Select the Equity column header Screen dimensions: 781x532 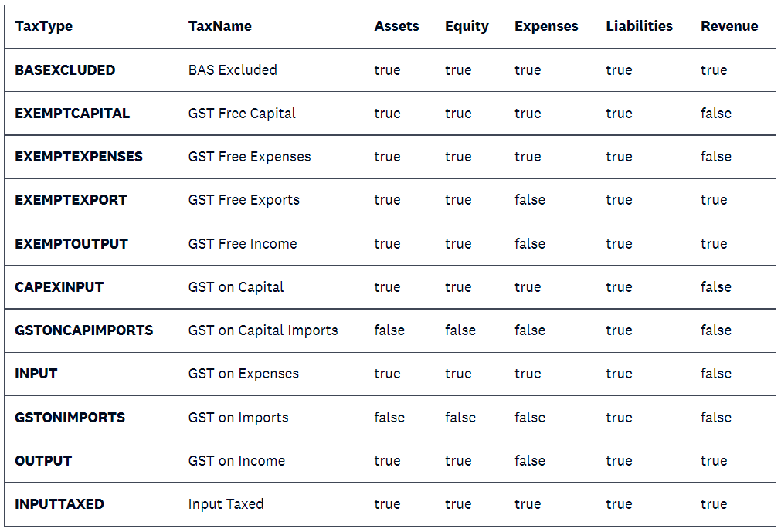467,26
